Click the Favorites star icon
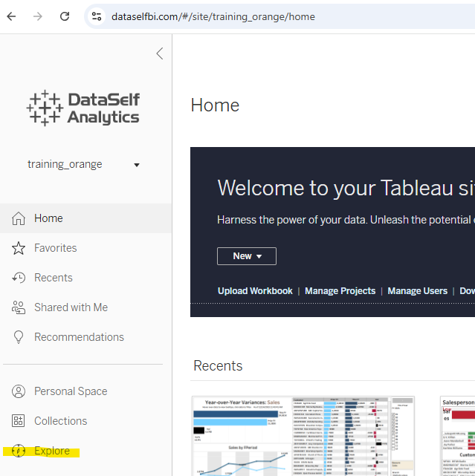475x476 pixels. (x=19, y=248)
